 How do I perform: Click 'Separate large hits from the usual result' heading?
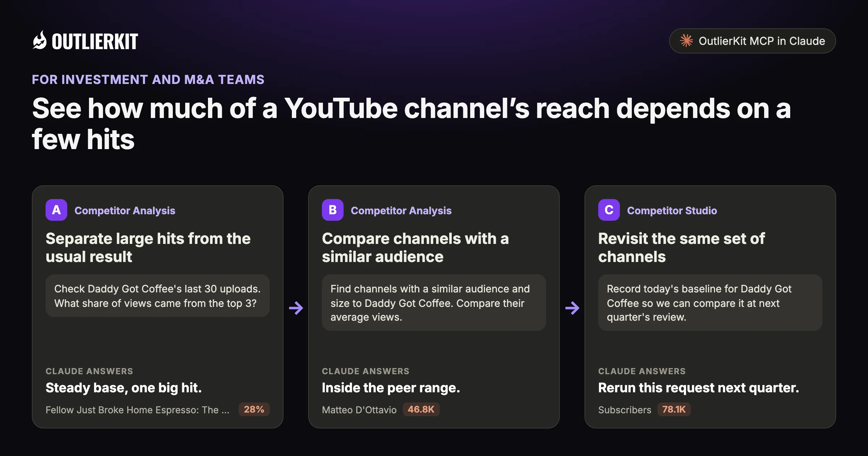[148, 248]
